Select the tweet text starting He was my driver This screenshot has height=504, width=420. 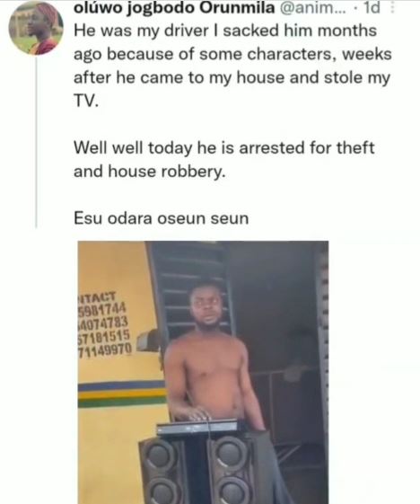tap(232, 66)
